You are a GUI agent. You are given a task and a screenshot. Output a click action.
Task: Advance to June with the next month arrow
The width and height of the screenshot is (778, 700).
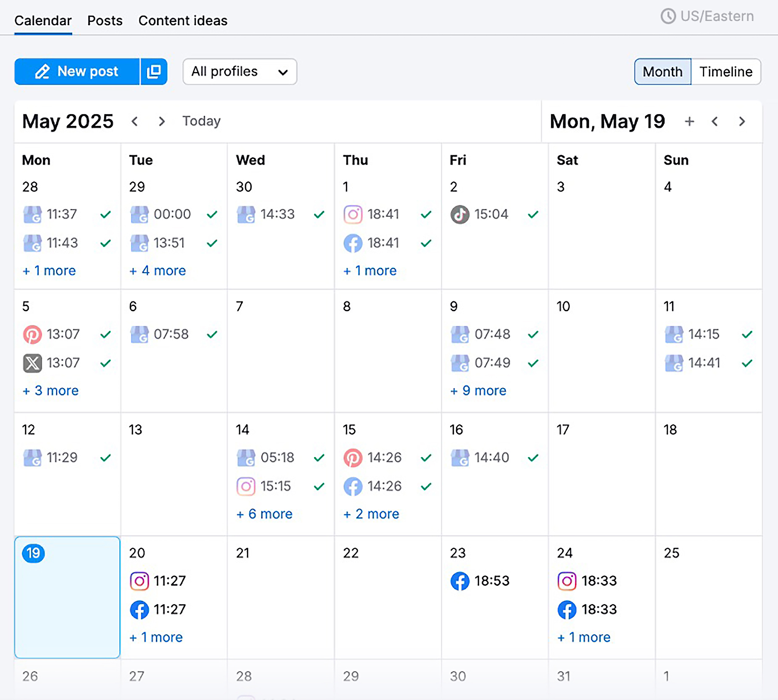tap(162, 121)
